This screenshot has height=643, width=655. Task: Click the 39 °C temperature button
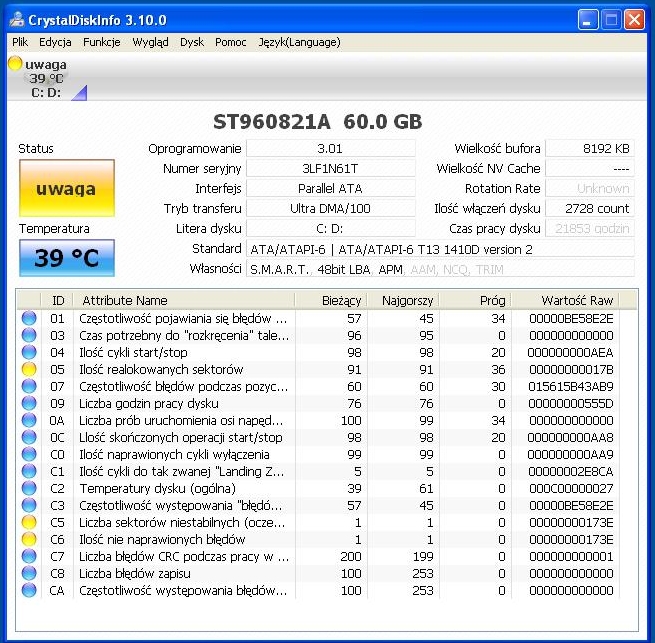pos(67,258)
